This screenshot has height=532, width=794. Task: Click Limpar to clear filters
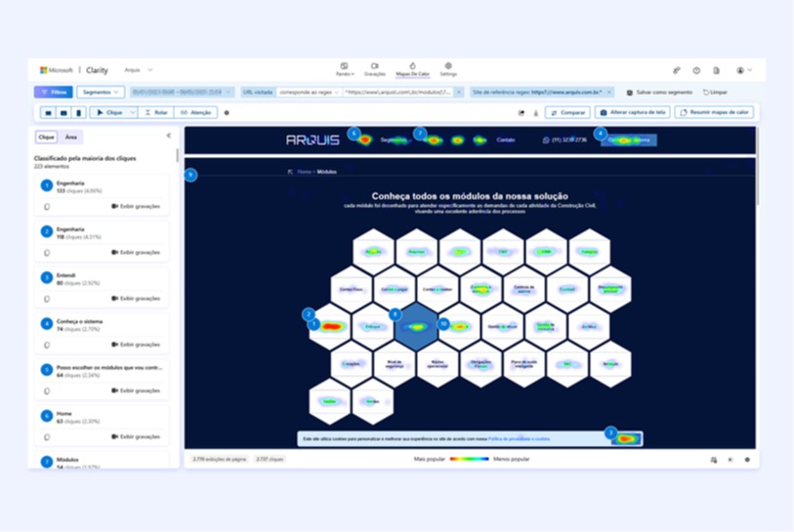click(x=715, y=92)
